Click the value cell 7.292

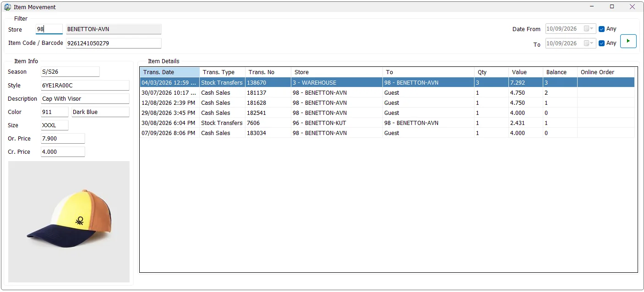[526, 83]
